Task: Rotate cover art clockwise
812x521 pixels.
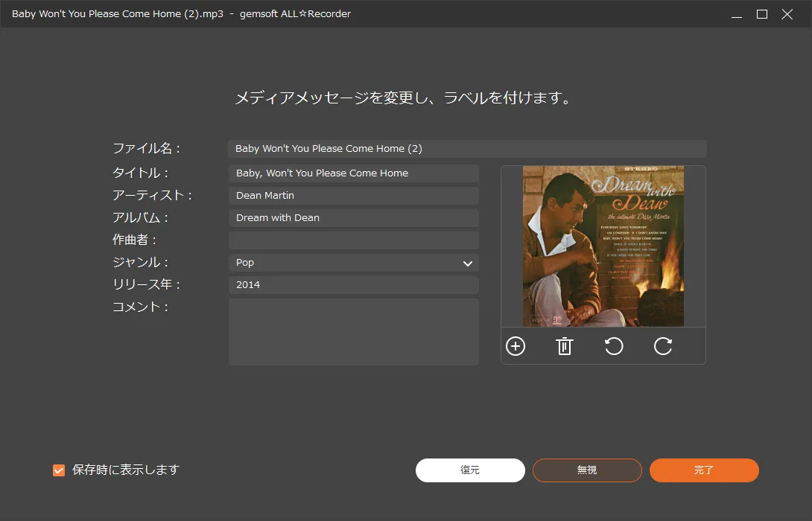Action: [663, 346]
